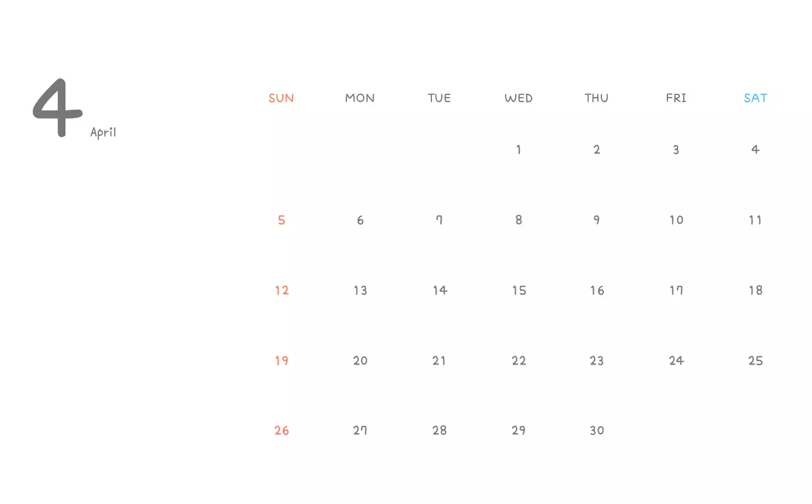
Task: Click the MON weekday header
Action: pos(360,98)
